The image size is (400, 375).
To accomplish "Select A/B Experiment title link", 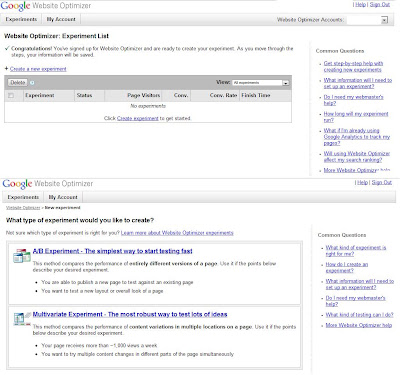I will click(x=112, y=251).
